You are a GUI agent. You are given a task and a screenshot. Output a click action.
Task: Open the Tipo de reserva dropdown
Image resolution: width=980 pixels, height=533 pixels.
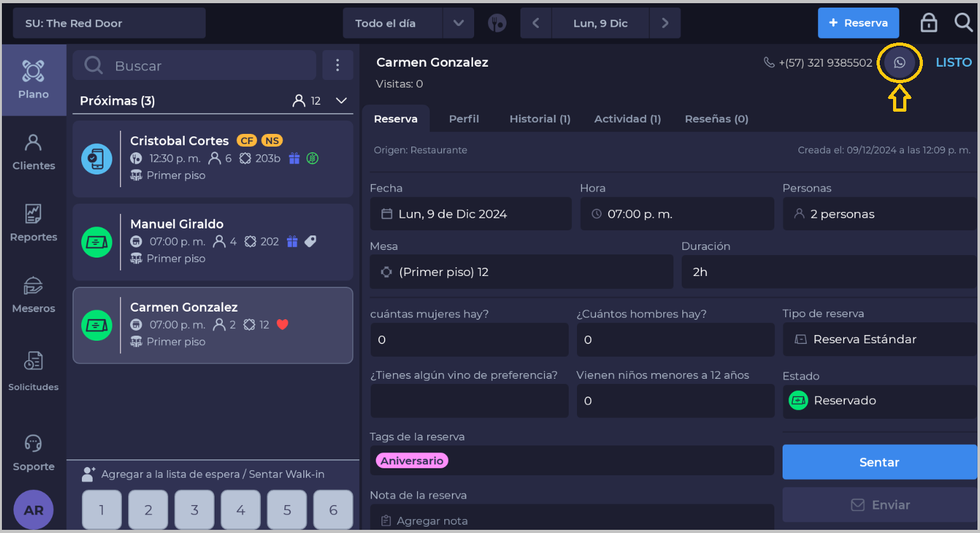(880, 339)
